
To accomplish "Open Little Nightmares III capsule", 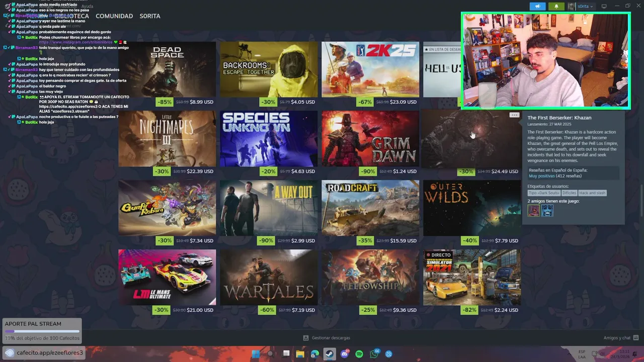I will (167, 139).
